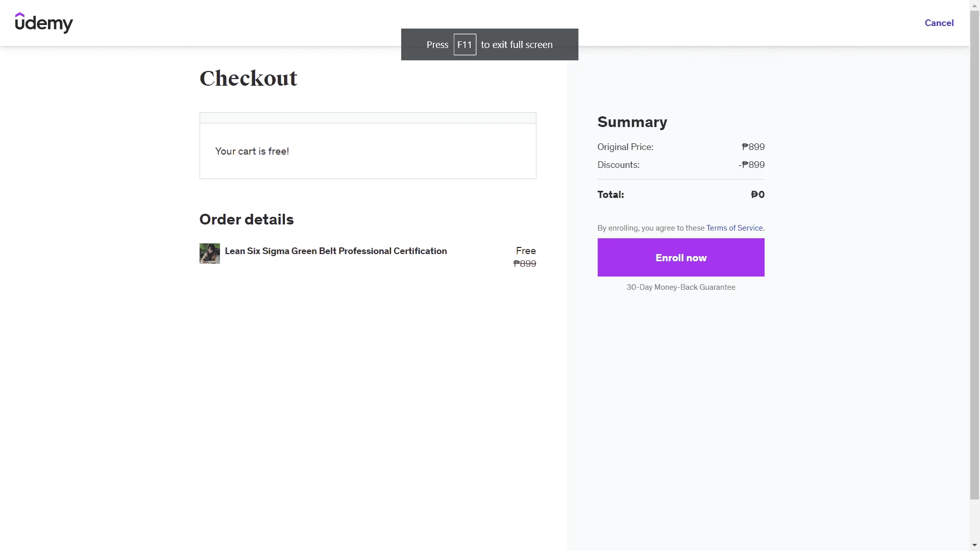Click the Lean Six Sigma course thumbnail
This screenshot has width=980, height=551.
coord(210,254)
